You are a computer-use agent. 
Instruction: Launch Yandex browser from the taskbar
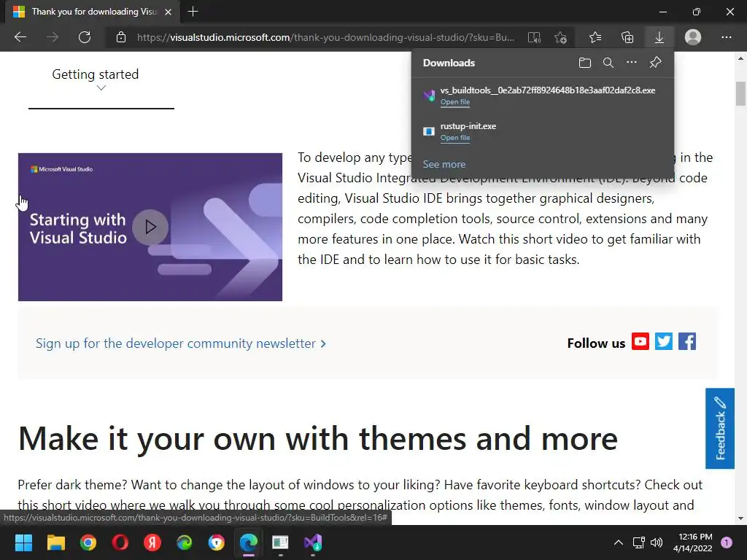click(x=152, y=542)
